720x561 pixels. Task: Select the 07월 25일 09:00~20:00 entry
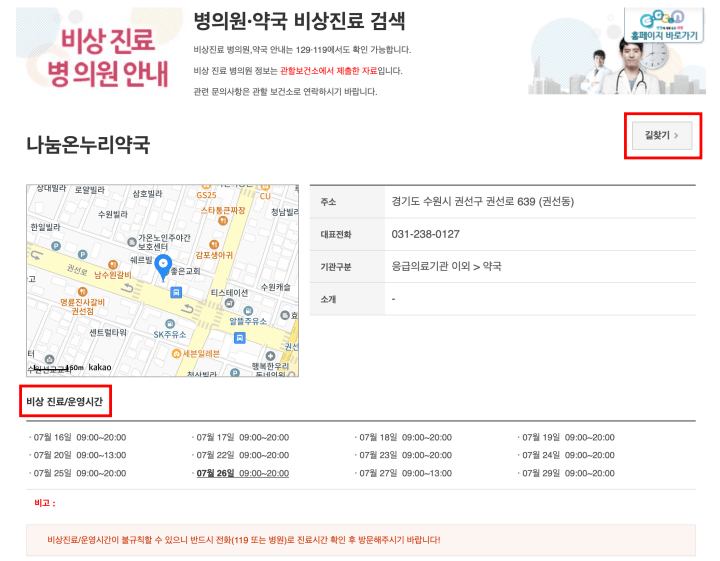point(79,473)
